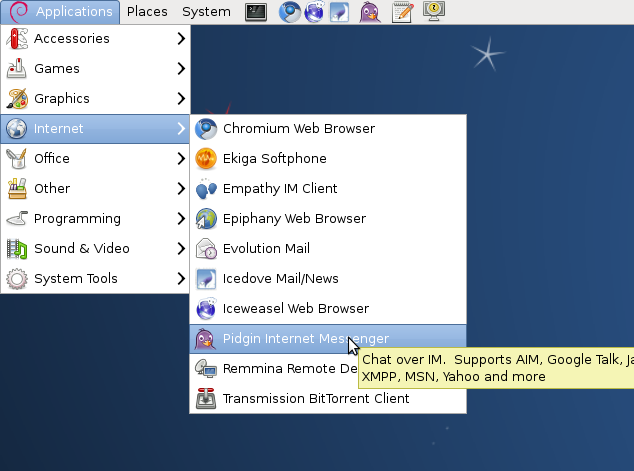Open Chromium from the top panel launcher
Image resolution: width=634 pixels, height=471 pixels.
point(290,12)
